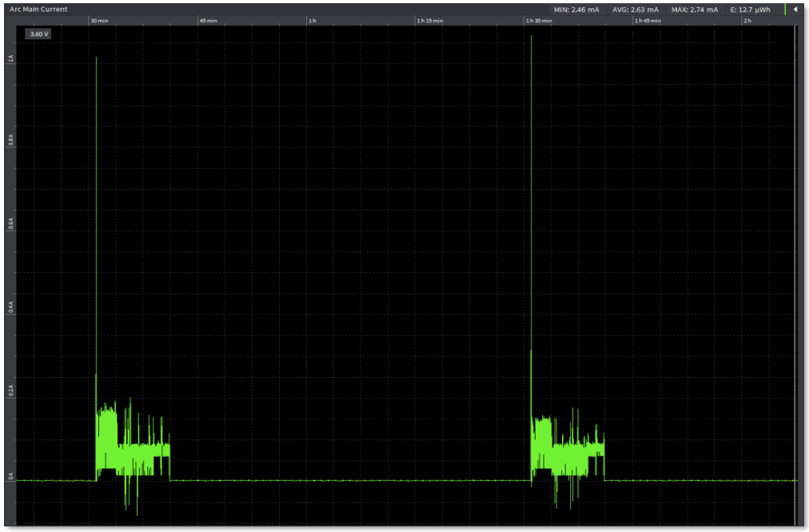Viewport: 809px width, 532px height.
Task: Click the 3.60 V voltage badge
Action: click(38, 34)
